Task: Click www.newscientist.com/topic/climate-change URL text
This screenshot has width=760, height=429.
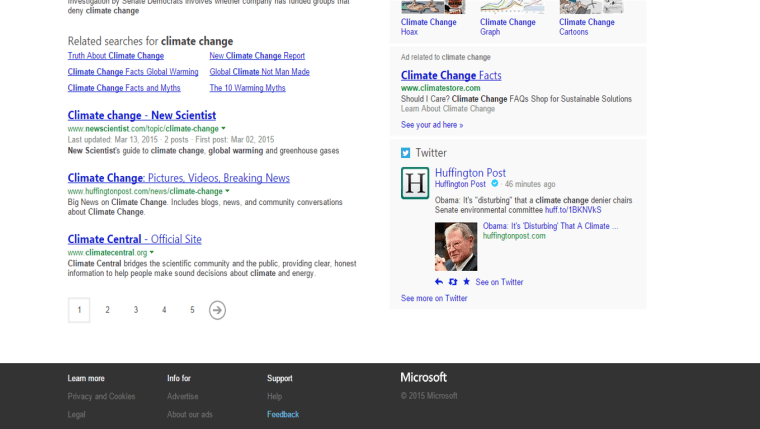Action: (x=143, y=128)
